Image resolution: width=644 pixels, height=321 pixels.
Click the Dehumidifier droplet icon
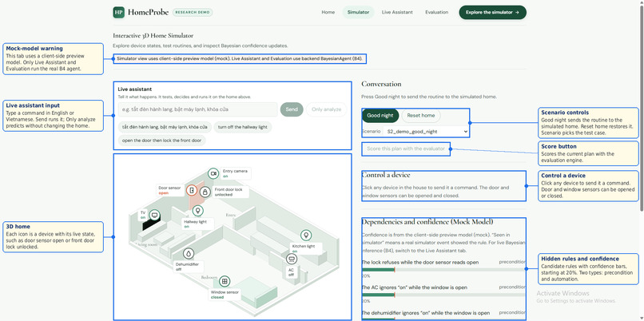[x=189, y=254]
